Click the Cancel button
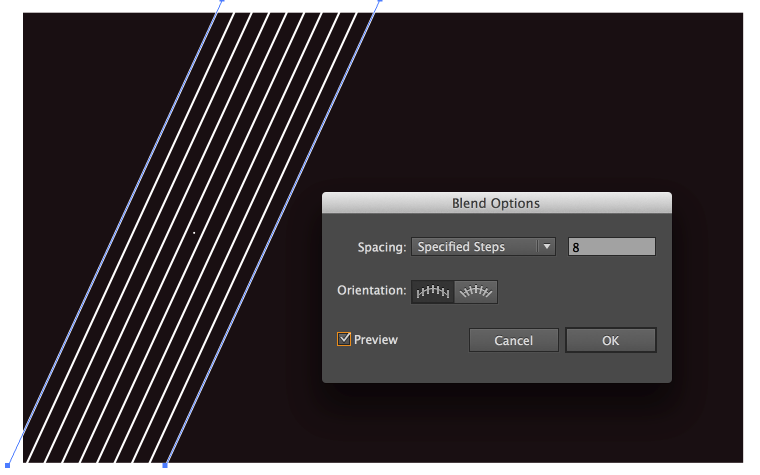 tap(513, 340)
